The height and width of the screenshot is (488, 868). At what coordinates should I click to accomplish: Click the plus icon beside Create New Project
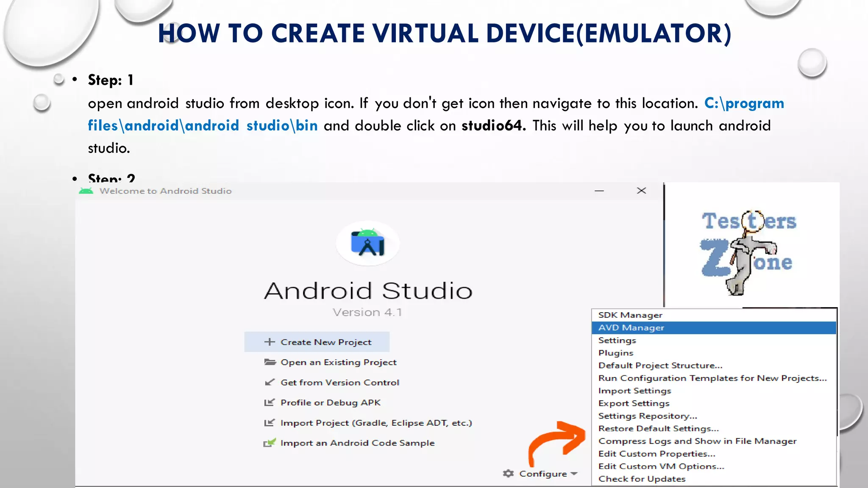[x=270, y=342]
